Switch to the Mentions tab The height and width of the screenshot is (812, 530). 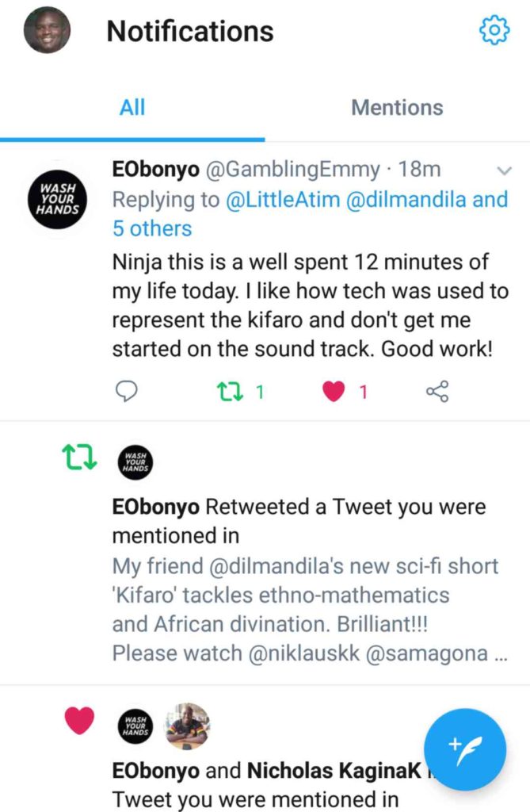(x=397, y=108)
